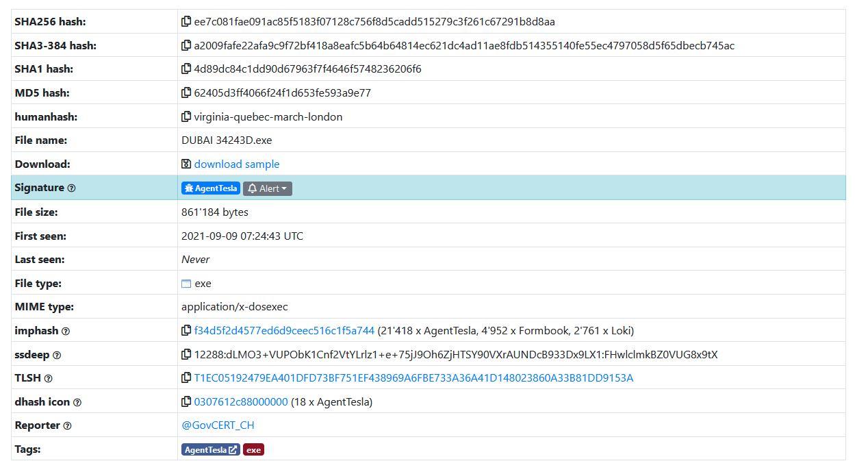Show help for the Signature field
868x472 pixels.
[72, 188]
